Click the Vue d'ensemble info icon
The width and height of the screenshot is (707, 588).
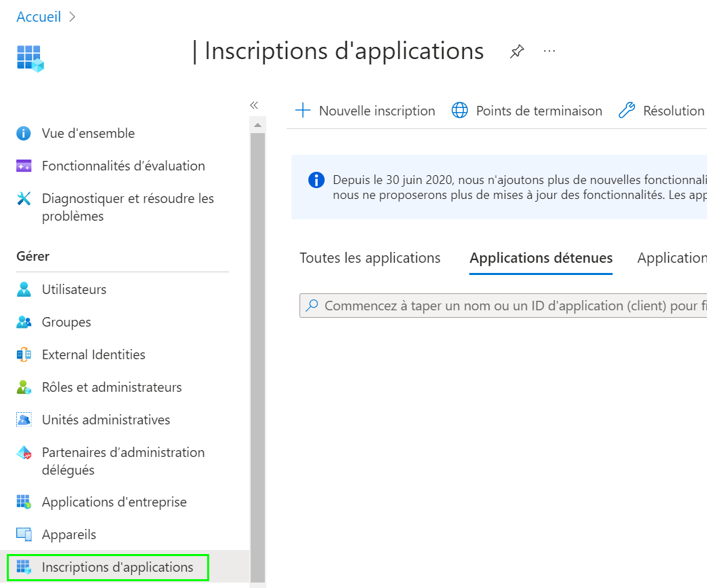[x=24, y=134]
